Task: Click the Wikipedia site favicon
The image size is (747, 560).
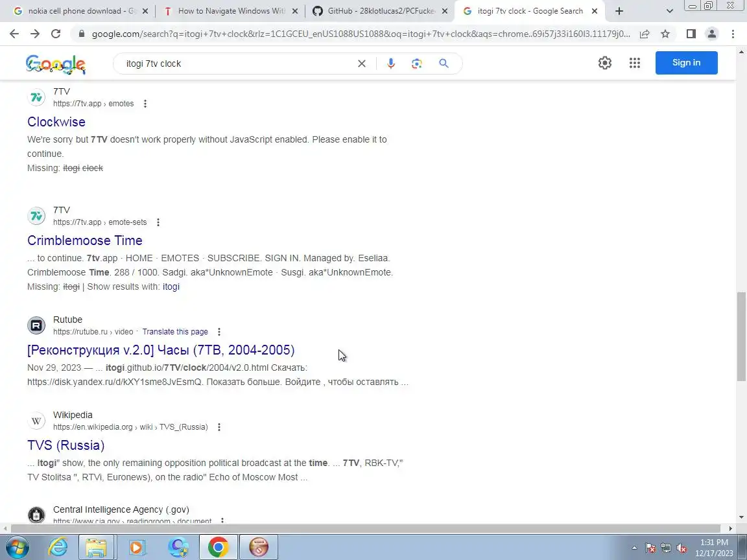Action: [36, 421]
